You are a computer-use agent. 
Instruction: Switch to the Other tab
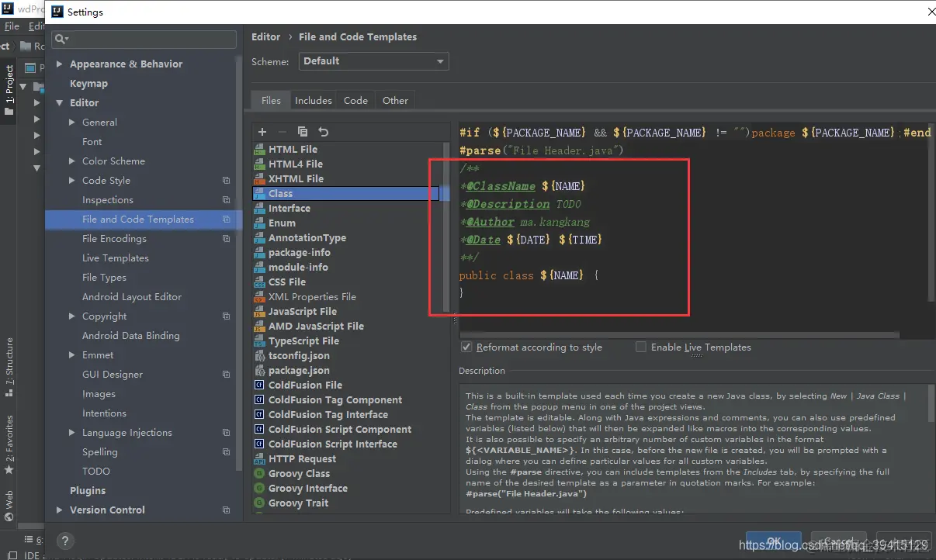(x=395, y=101)
